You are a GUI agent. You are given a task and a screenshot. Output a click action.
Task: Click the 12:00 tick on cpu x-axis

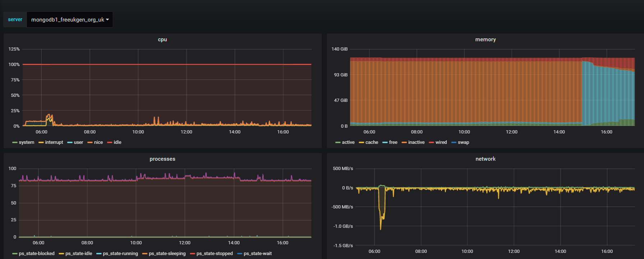tap(186, 132)
